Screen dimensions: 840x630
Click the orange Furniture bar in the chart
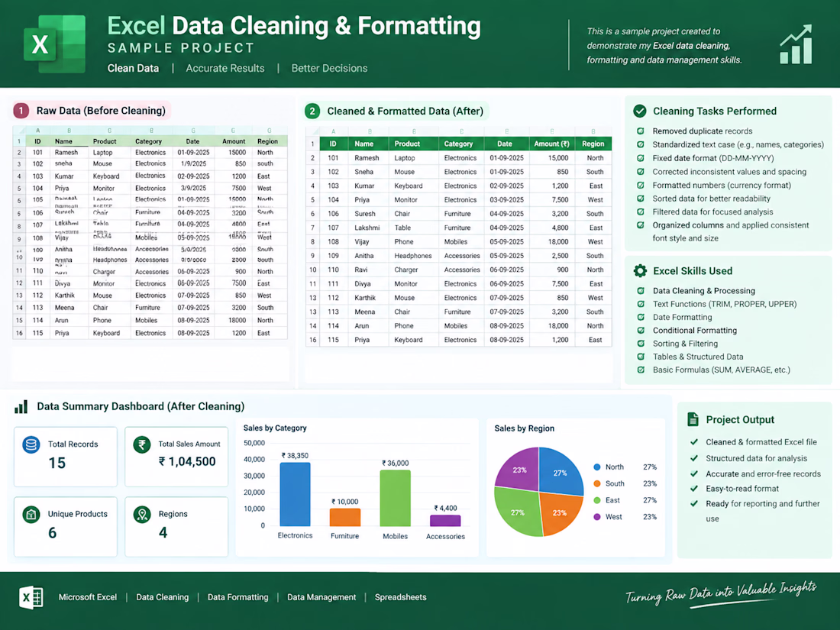tap(345, 517)
